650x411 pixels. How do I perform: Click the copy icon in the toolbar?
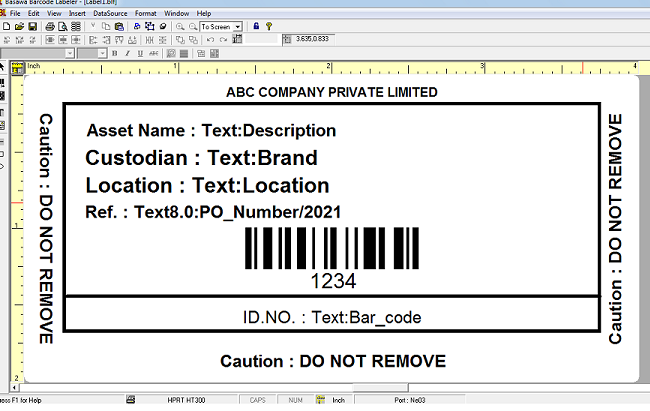pos(106,27)
